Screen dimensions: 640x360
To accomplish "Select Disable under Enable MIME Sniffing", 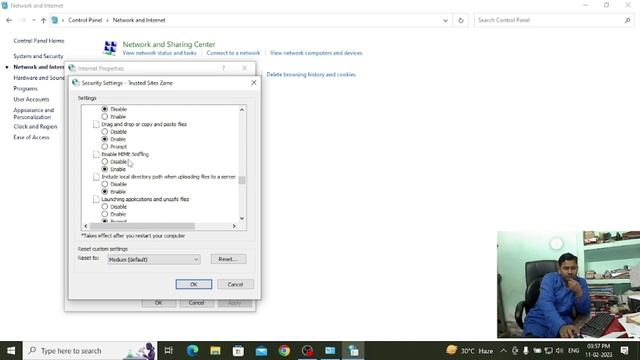I will pos(105,162).
